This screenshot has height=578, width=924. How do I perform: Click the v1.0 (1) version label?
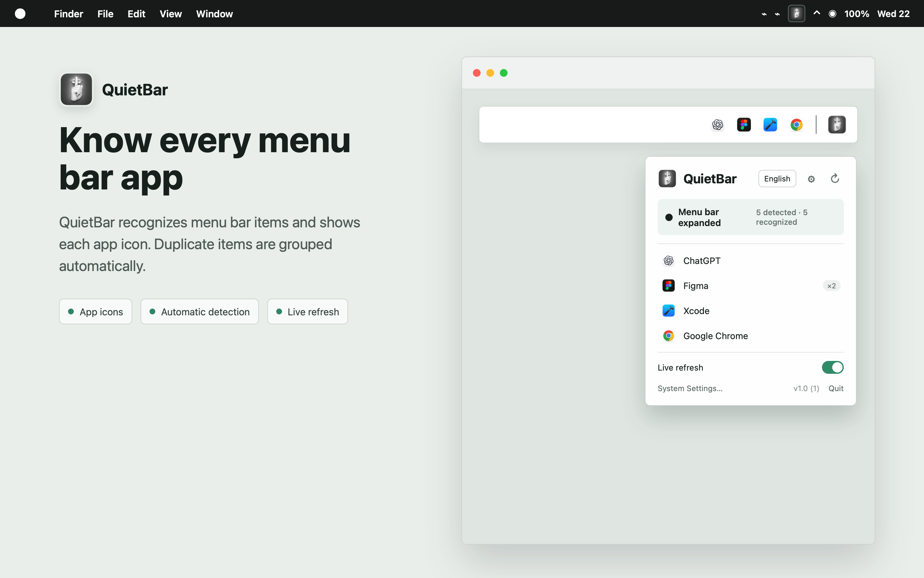coord(806,389)
